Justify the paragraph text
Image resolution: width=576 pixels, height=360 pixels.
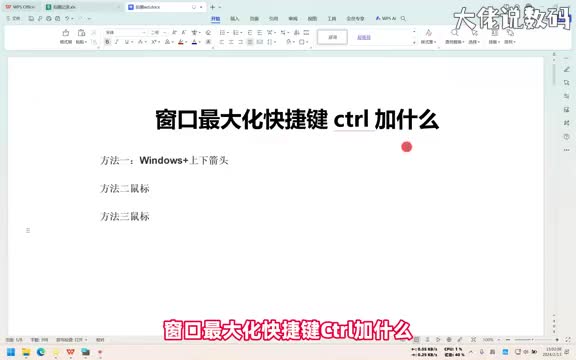[x=250, y=42]
